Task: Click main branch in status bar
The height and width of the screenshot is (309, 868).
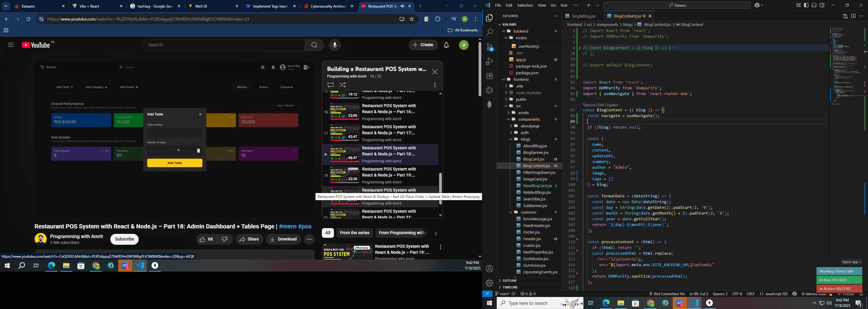Action: (502, 294)
